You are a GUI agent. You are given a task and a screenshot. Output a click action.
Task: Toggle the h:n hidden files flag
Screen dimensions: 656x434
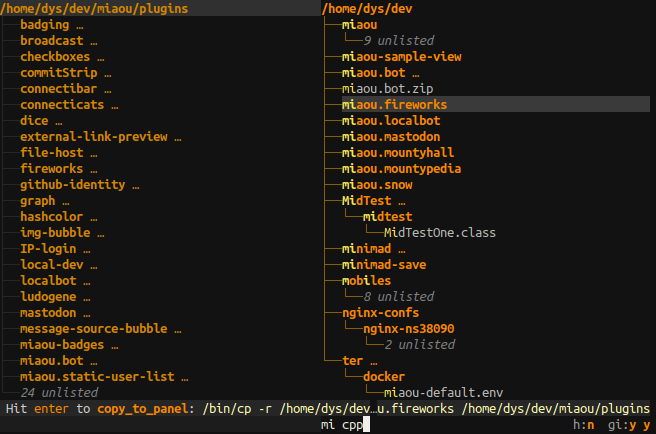(x=583, y=425)
